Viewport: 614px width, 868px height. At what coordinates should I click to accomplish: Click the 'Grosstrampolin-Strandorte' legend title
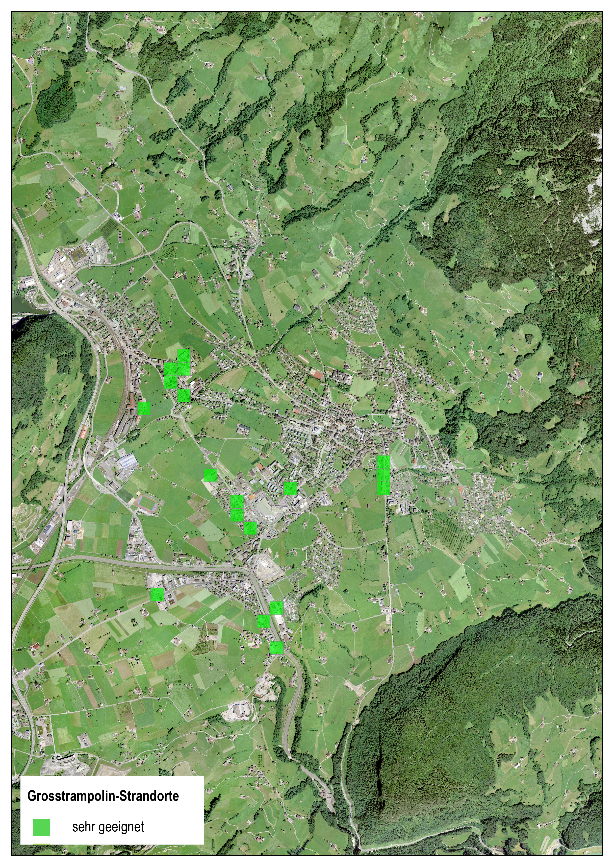click(x=103, y=796)
